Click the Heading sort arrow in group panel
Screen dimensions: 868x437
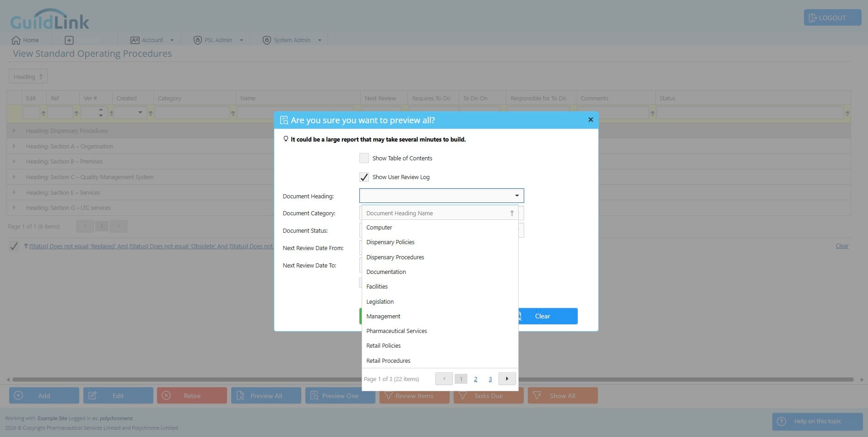click(41, 76)
